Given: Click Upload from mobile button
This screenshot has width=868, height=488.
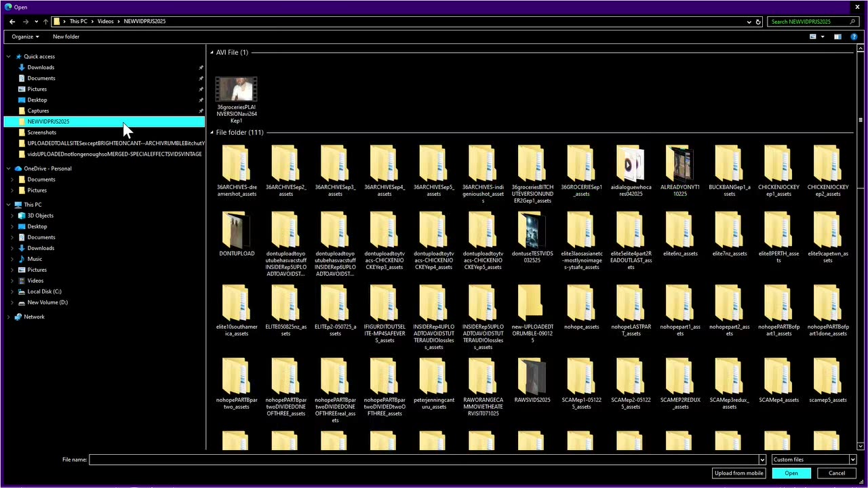Looking at the screenshot, I should click(x=739, y=473).
